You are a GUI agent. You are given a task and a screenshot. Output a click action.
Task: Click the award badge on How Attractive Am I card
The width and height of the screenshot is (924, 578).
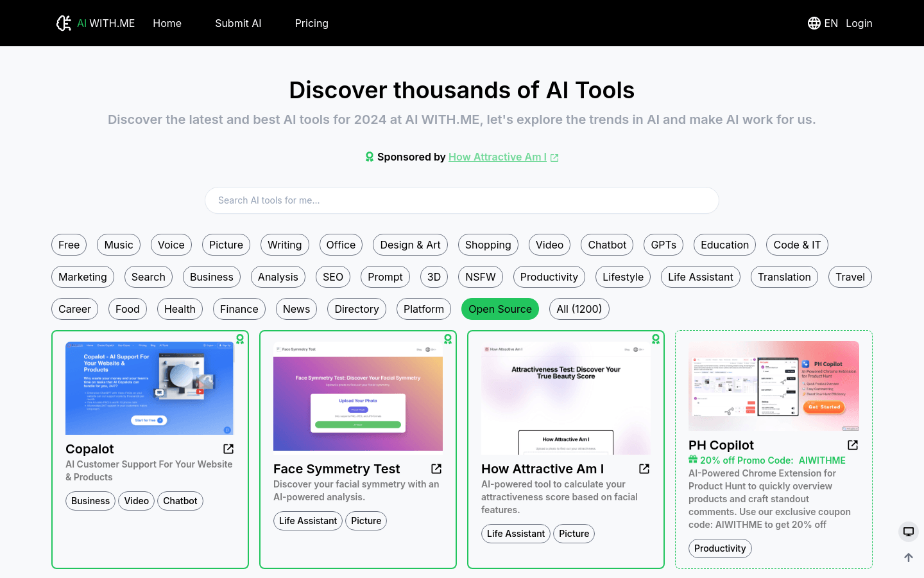[656, 339]
